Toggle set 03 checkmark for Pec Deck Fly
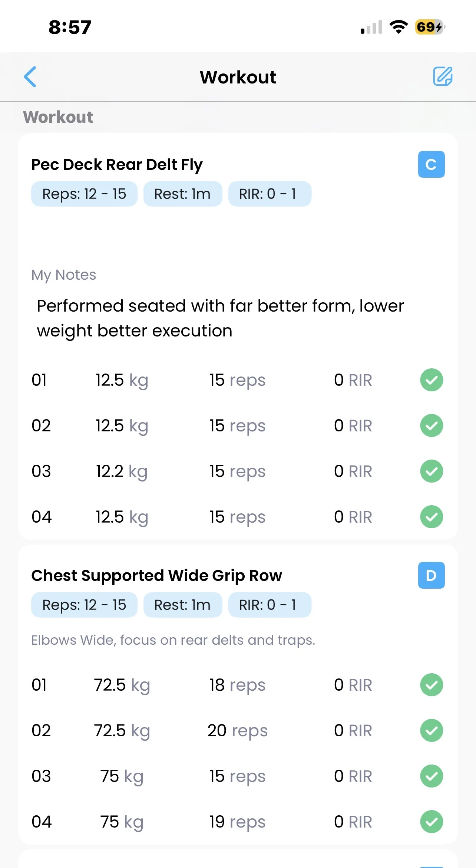The width and height of the screenshot is (476, 868). click(x=432, y=471)
